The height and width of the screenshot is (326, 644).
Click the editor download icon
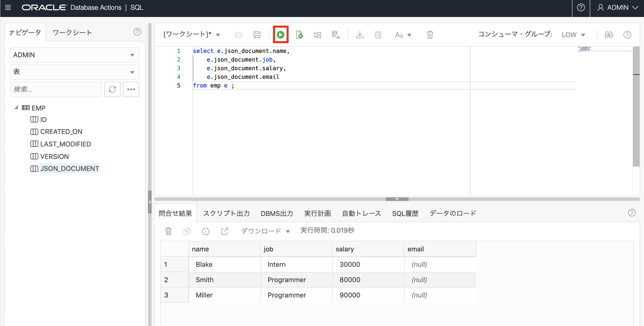(360, 35)
